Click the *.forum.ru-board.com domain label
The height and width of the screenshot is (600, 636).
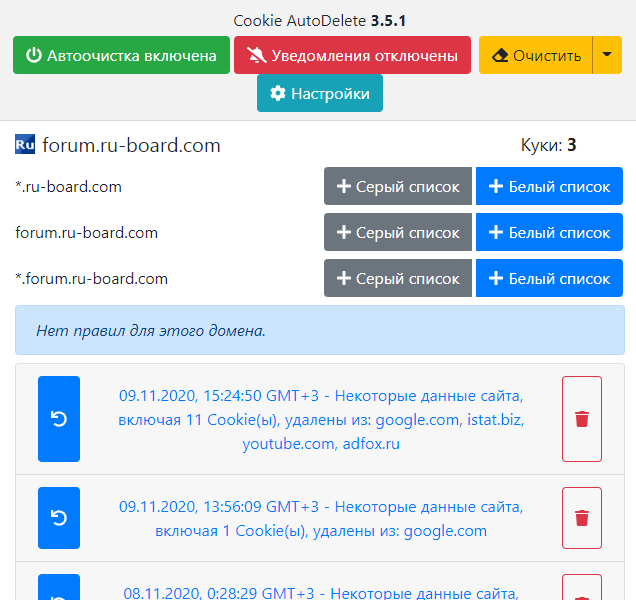91,279
